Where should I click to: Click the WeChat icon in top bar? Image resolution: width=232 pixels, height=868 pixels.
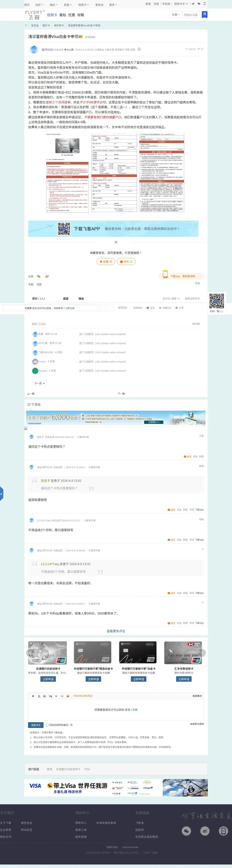[199, 4]
